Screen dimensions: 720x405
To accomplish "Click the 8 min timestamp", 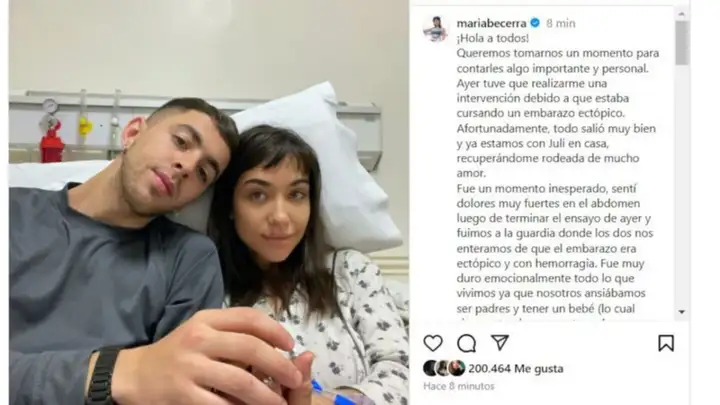I will pyautogui.click(x=561, y=23).
